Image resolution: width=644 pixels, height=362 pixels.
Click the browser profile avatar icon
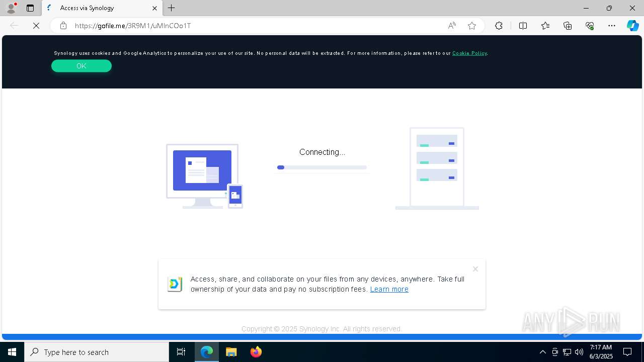[x=11, y=8]
